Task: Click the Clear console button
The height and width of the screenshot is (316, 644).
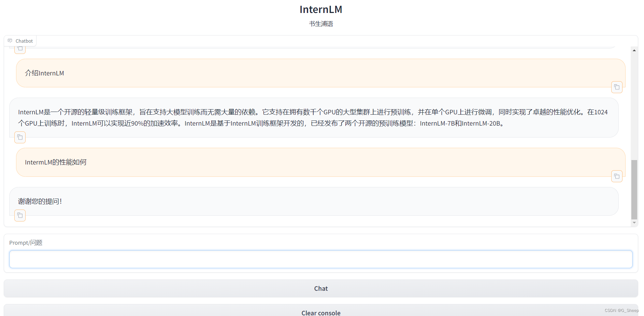Action: (321, 311)
